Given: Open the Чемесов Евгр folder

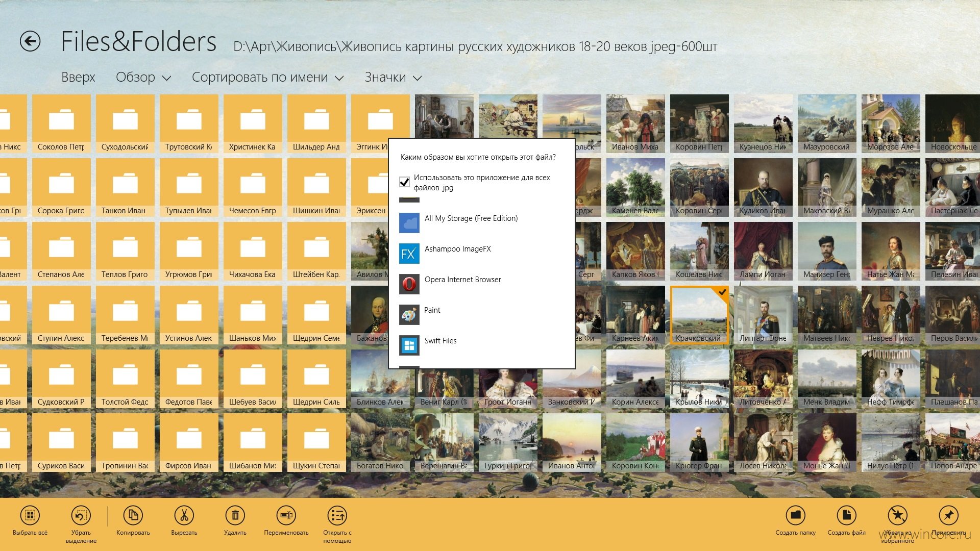Looking at the screenshot, I should [x=253, y=187].
